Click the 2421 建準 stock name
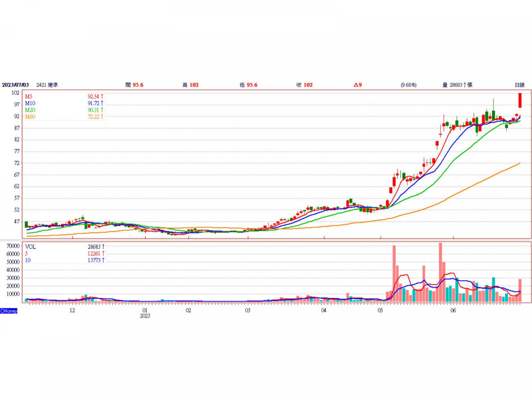The height and width of the screenshot is (399, 532). (x=47, y=85)
